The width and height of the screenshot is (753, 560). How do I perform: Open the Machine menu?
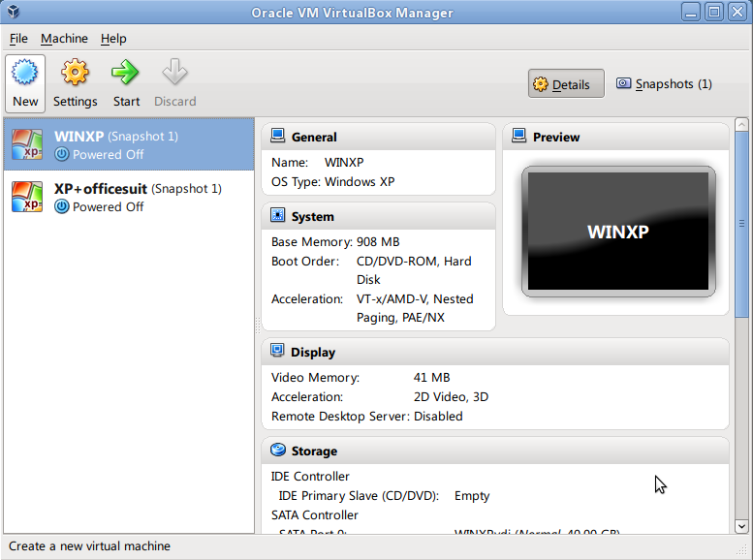(64, 39)
